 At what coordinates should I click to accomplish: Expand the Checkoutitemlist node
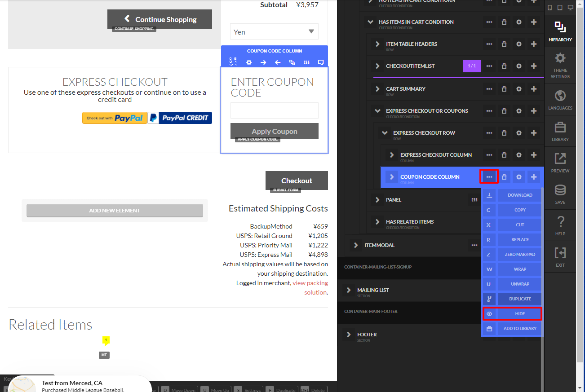[378, 66]
